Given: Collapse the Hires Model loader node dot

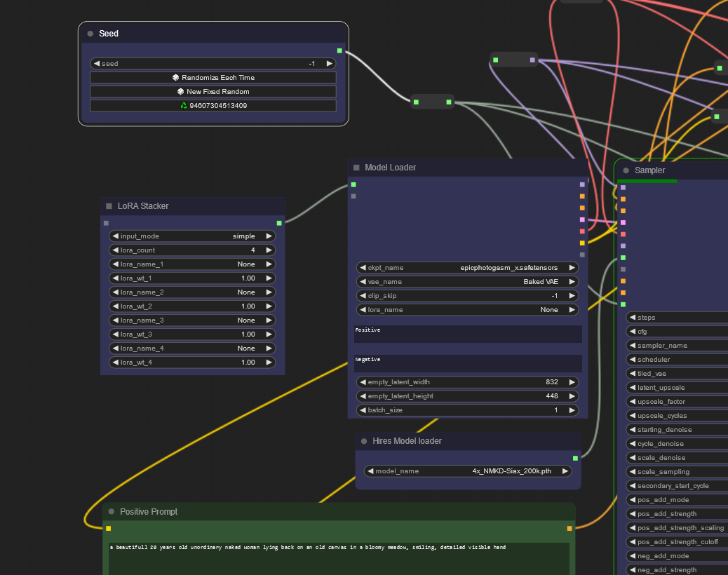Looking at the screenshot, I should [x=364, y=441].
